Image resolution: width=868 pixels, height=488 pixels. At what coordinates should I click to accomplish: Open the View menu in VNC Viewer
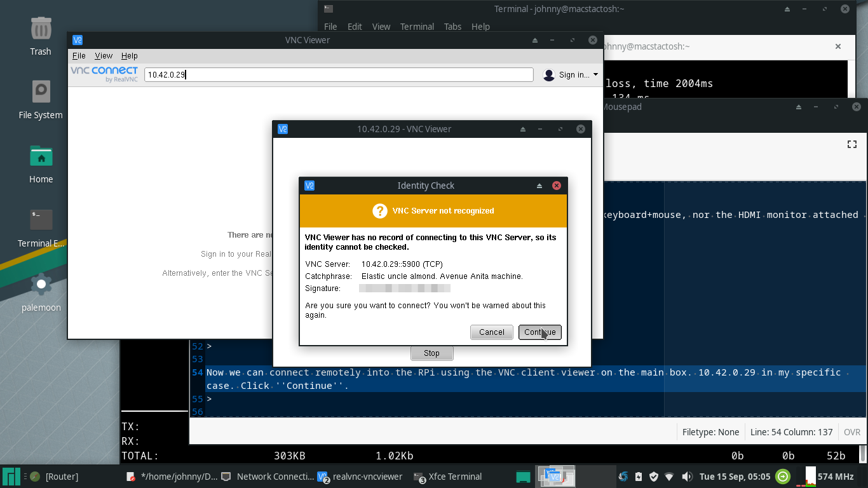(104, 56)
